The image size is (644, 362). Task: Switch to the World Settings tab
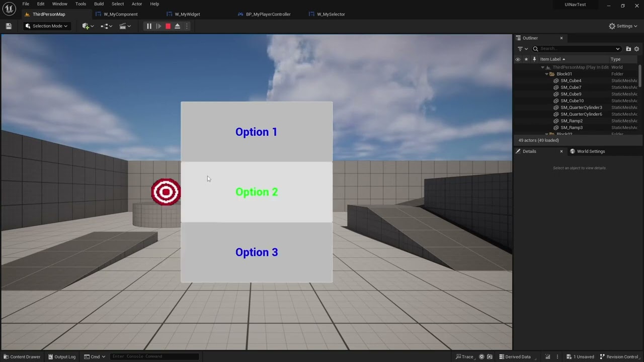pyautogui.click(x=591, y=151)
